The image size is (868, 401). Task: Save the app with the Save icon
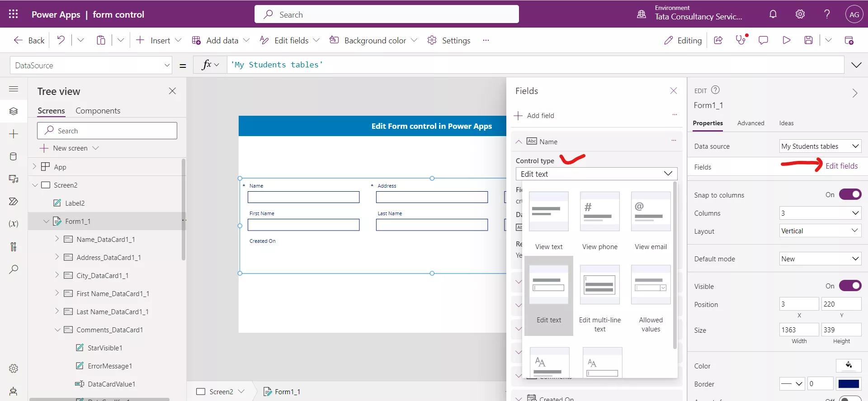click(x=808, y=40)
